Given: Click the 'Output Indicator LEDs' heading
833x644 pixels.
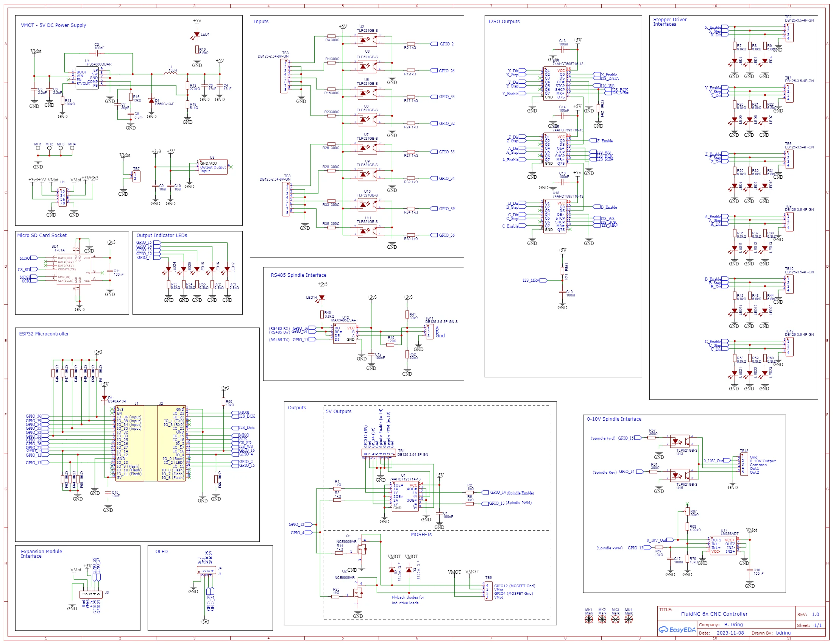Looking at the screenshot, I should click(162, 235).
